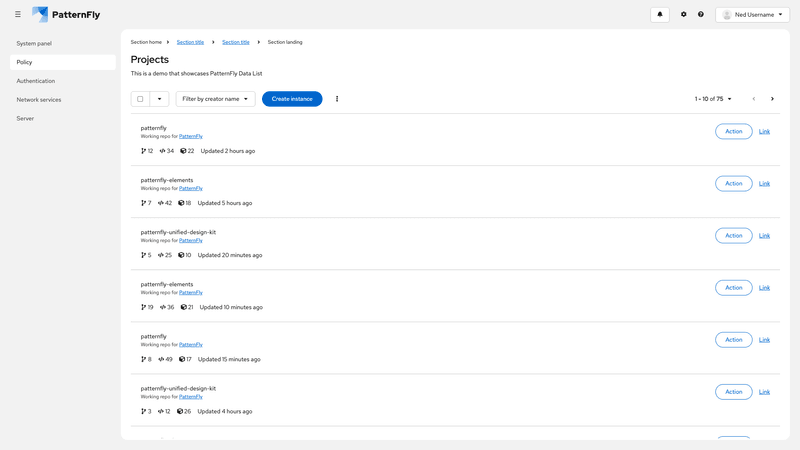Open the notifications bell
The image size is (800, 450).
coord(659,15)
